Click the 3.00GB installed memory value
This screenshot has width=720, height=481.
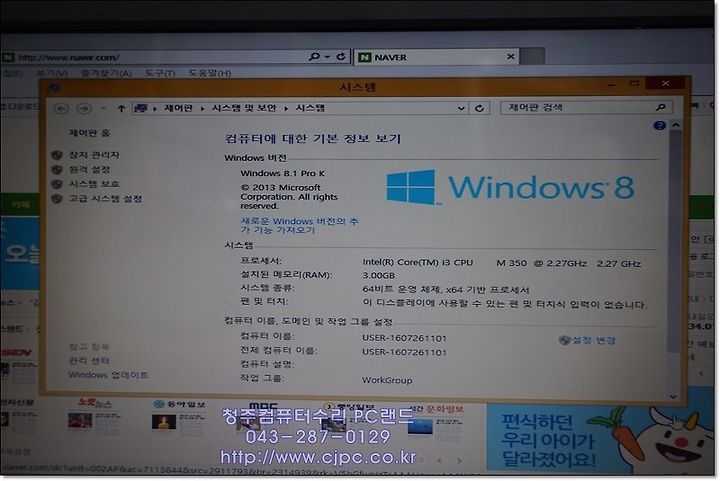pyautogui.click(x=379, y=276)
